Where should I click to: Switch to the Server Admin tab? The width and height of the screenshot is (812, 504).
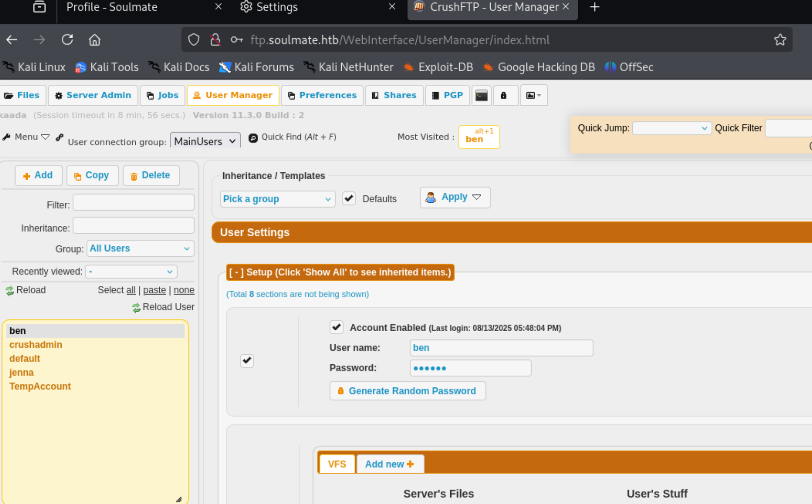[93, 95]
